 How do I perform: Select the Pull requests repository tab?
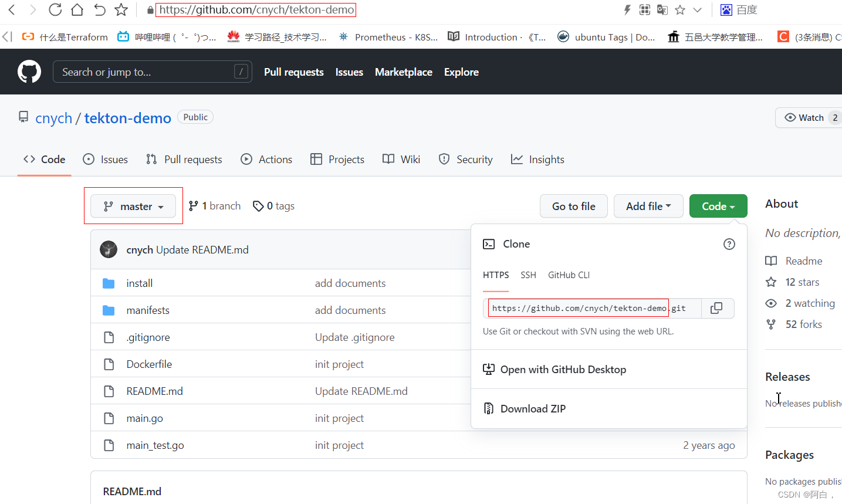(184, 160)
